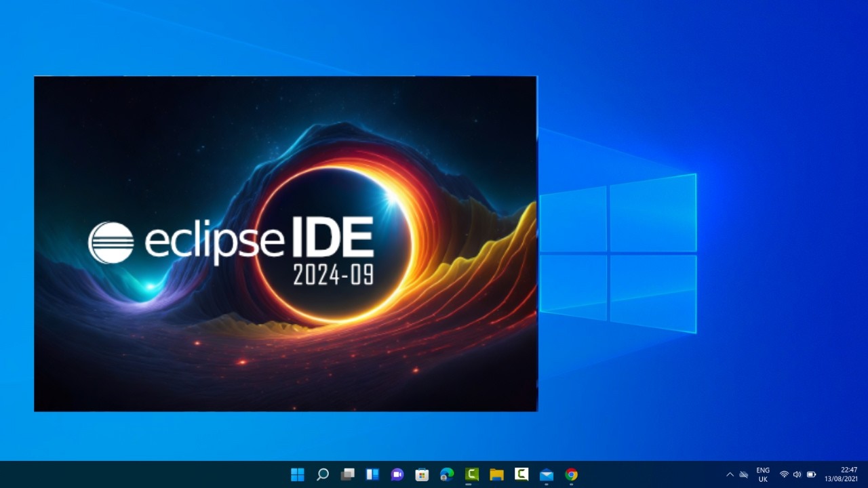Launch Microsoft Edge from taskbar
868x488 pixels.
coord(447,474)
